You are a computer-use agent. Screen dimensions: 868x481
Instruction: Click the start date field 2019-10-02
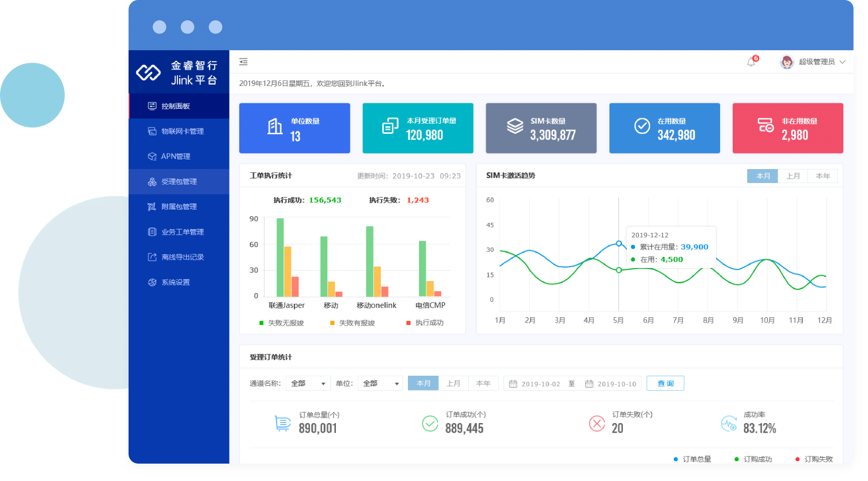[x=540, y=384]
